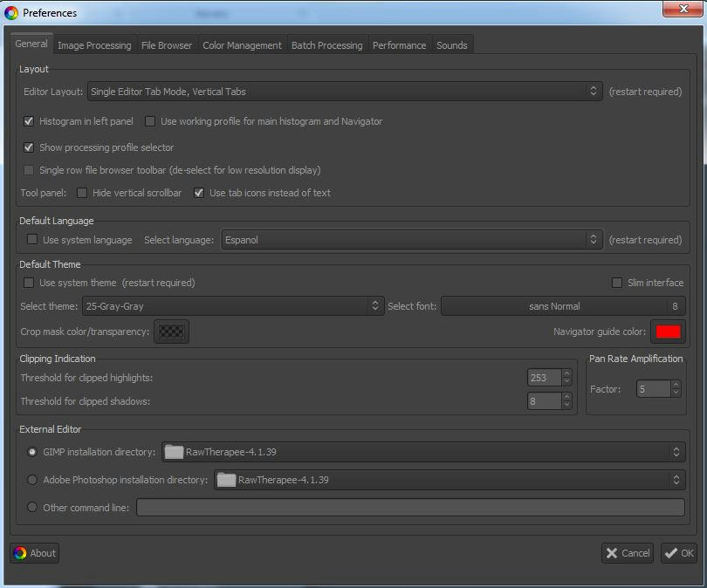707x588 pixels.
Task: Open the Batch Processing tab
Action: 326,45
